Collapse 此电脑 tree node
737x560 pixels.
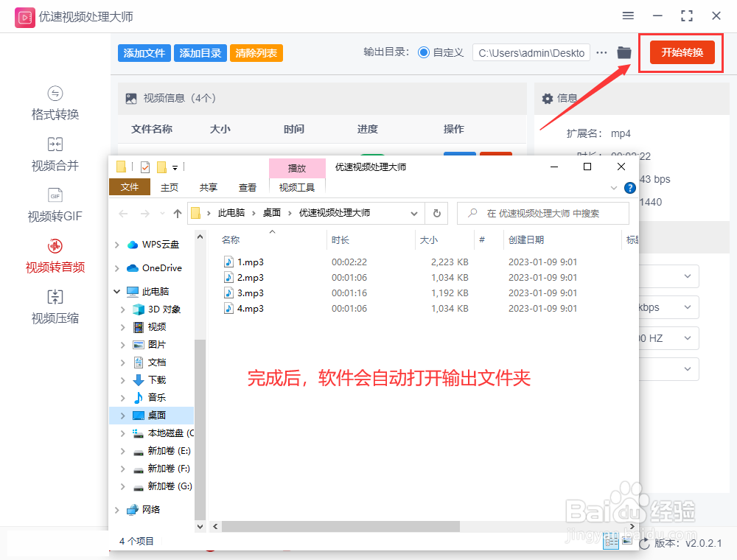(x=116, y=292)
